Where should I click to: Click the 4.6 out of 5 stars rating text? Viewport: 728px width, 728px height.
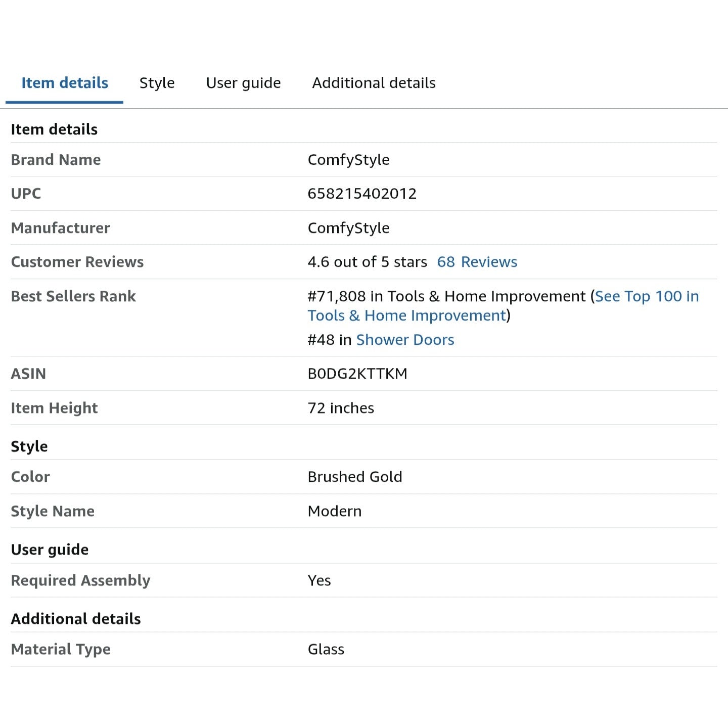pyautogui.click(x=367, y=262)
